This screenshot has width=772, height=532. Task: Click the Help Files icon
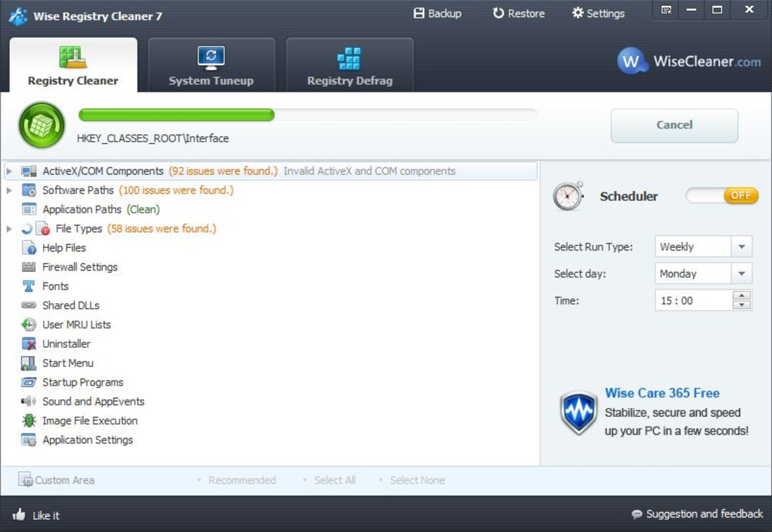tap(29, 248)
